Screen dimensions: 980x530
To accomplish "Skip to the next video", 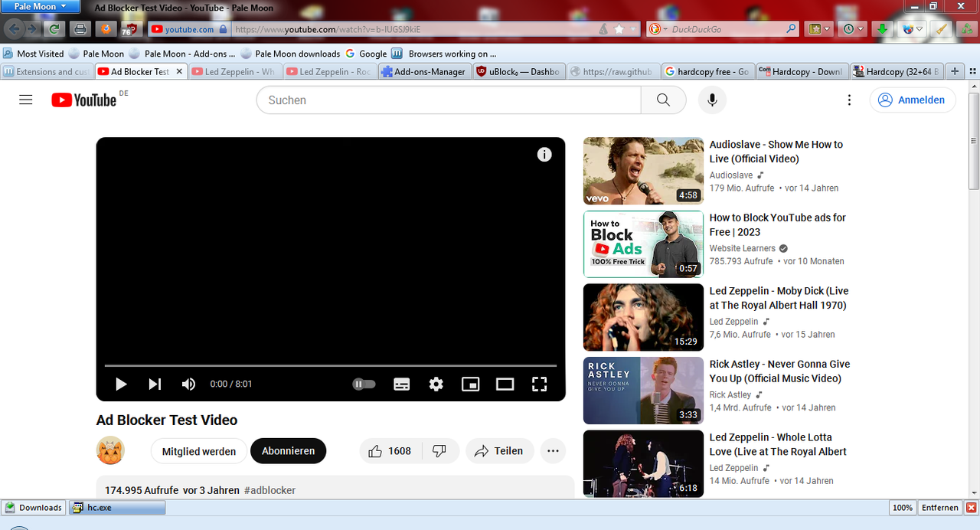I will click(155, 384).
